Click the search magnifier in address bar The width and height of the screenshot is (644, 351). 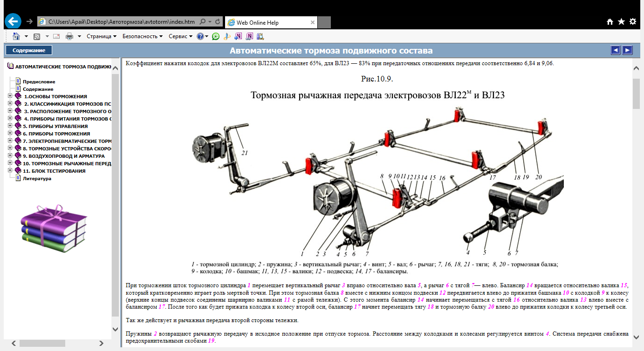203,22
